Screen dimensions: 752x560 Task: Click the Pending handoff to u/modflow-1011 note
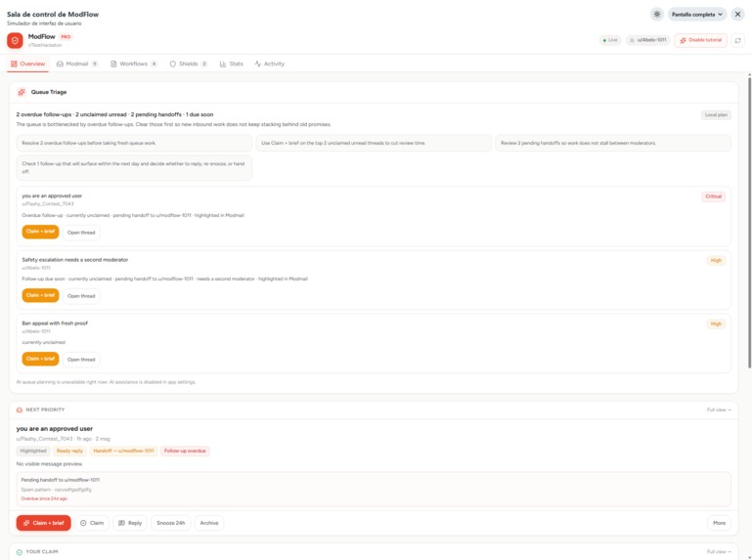click(374, 489)
